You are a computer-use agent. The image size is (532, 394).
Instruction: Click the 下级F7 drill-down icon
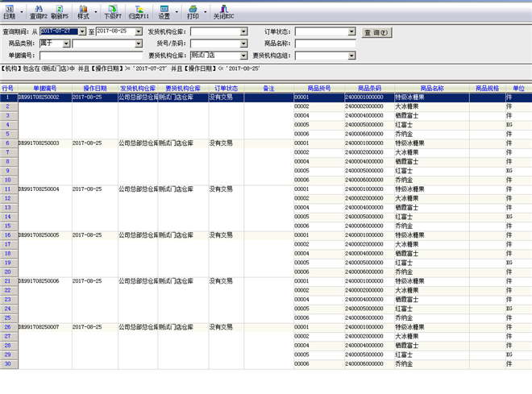(x=113, y=11)
